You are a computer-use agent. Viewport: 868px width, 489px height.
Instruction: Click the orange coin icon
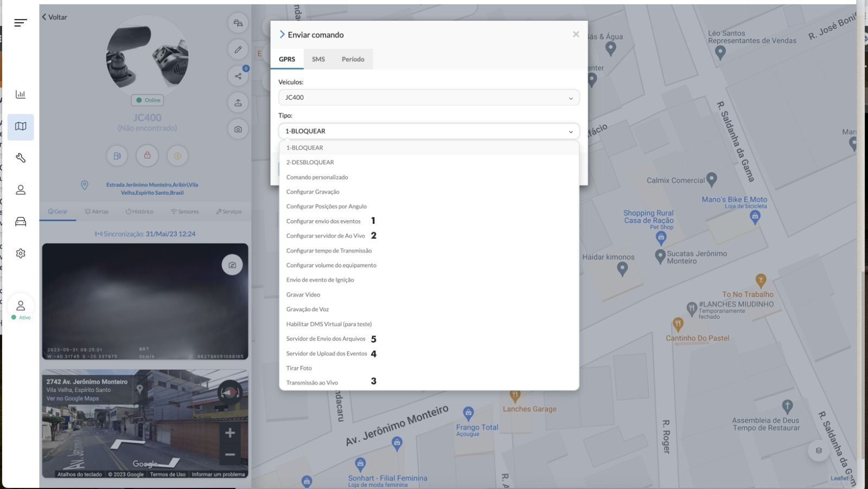177,156
